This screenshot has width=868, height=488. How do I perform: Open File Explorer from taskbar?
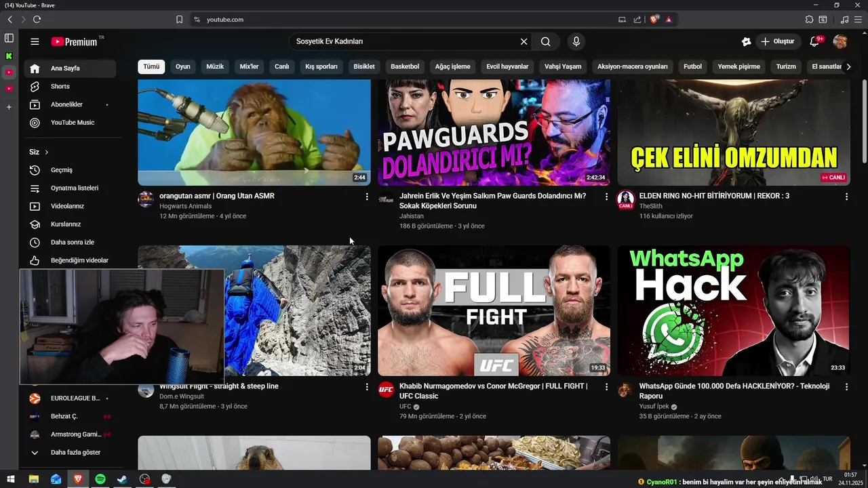point(34,479)
